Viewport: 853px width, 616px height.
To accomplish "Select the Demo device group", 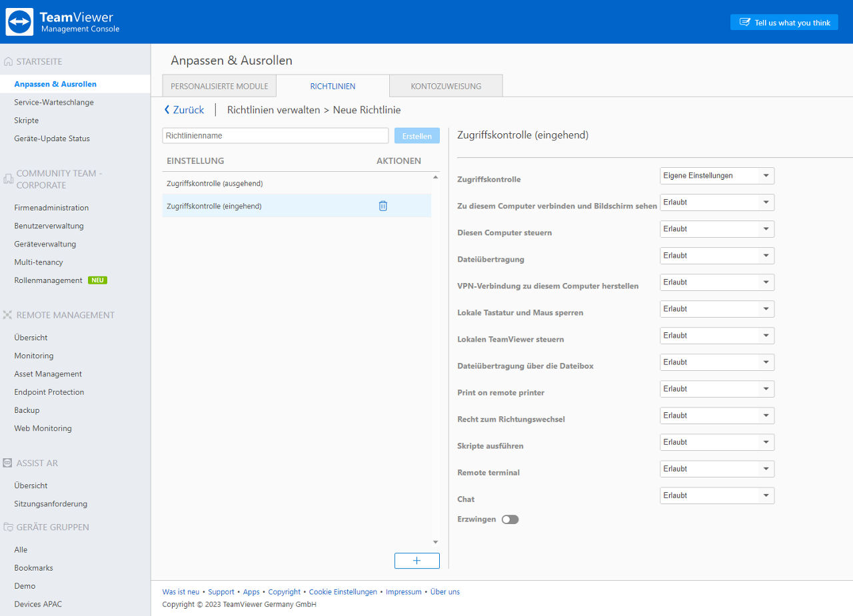I will 25,586.
